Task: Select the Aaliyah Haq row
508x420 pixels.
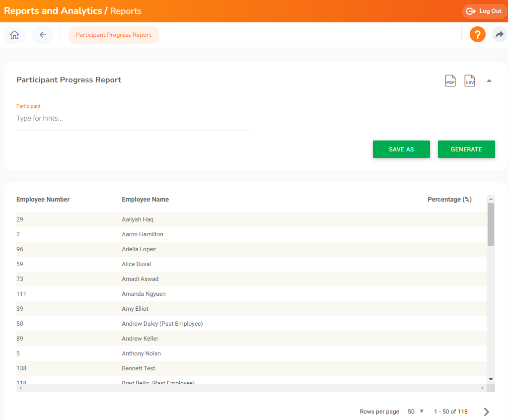Action: [x=251, y=219]
